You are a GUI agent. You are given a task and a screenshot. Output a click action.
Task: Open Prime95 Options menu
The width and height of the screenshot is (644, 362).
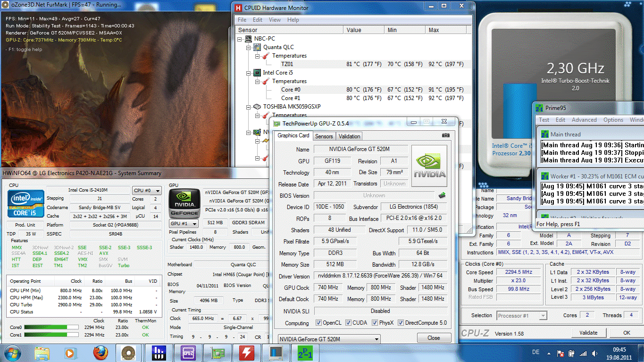(x=613, y=120)
